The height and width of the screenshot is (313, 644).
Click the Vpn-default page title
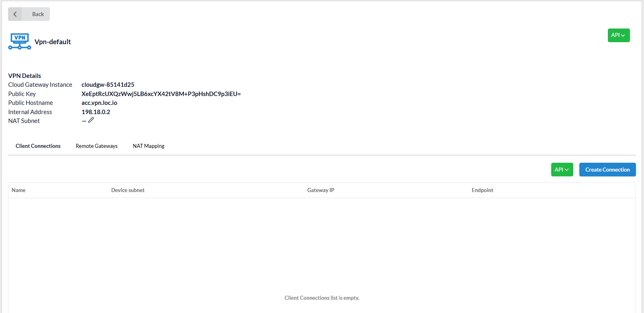point(53,42)
